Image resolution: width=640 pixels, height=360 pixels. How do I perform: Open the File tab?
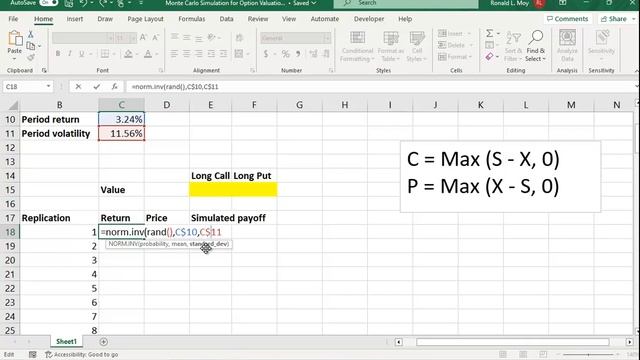click(x=13, y=19)
